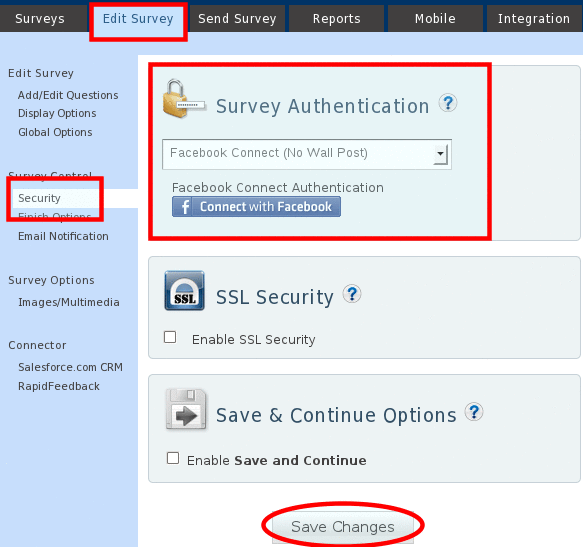Viewport: 583px width, 547px height.
Task: Select Email Notification in sidebar
Action: pyautogui.click(x=64, y=236)
